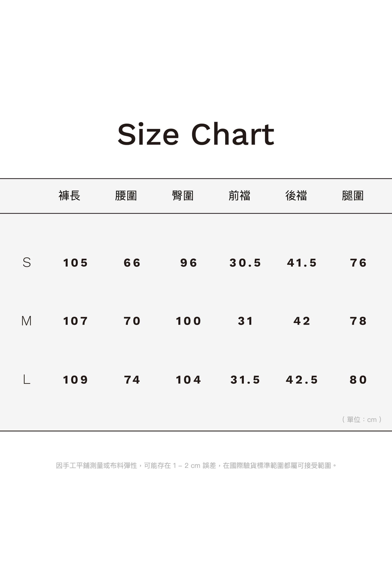Click the 單位：cm unit note

(x=362, y=420)
